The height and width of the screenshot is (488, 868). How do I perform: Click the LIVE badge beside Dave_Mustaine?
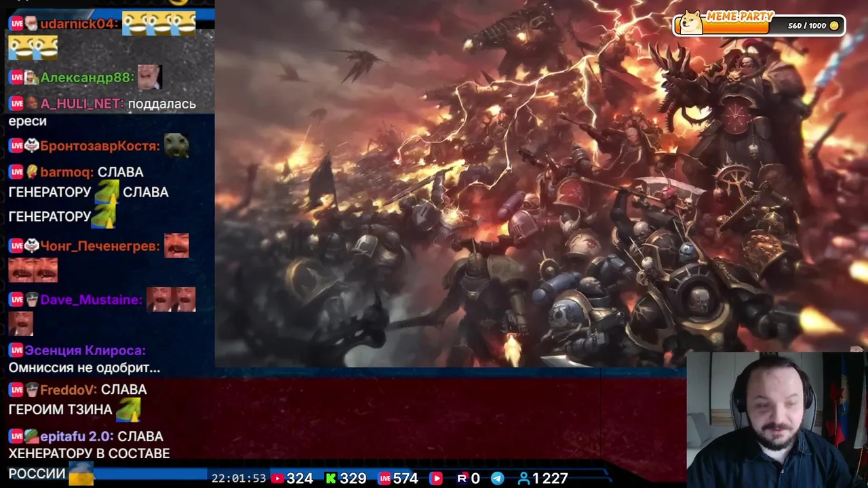(x=16, y=300)
